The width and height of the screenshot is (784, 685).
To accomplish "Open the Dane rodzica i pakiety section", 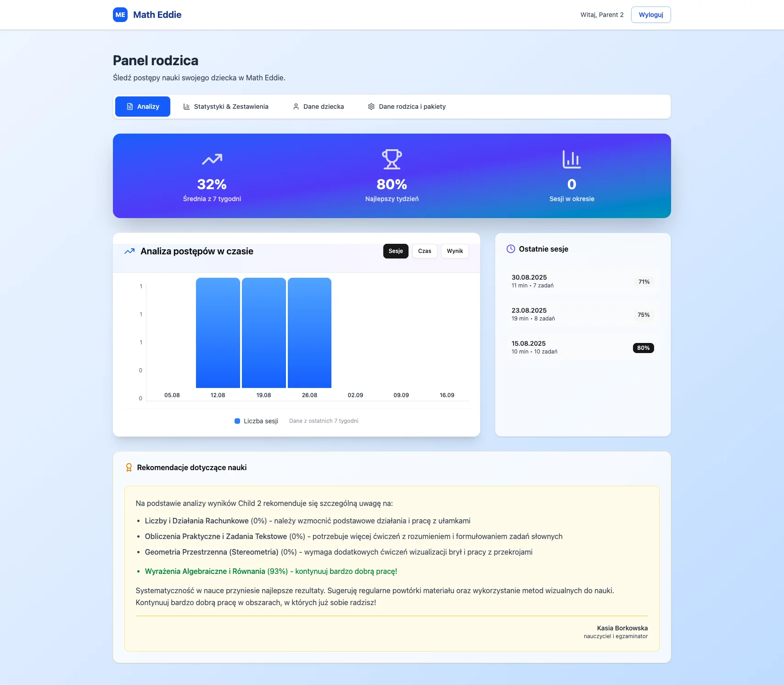I will (406, 106).
